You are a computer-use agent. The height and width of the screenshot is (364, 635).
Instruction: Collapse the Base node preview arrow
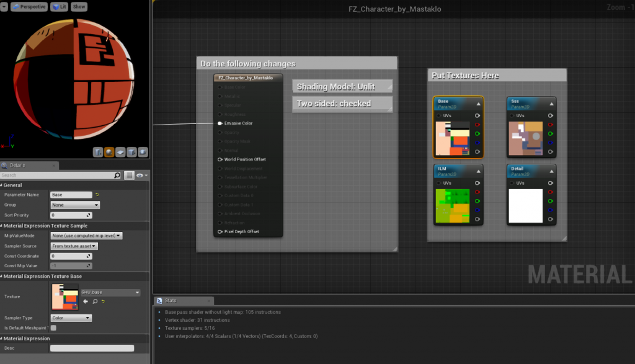tap(478, 104)
